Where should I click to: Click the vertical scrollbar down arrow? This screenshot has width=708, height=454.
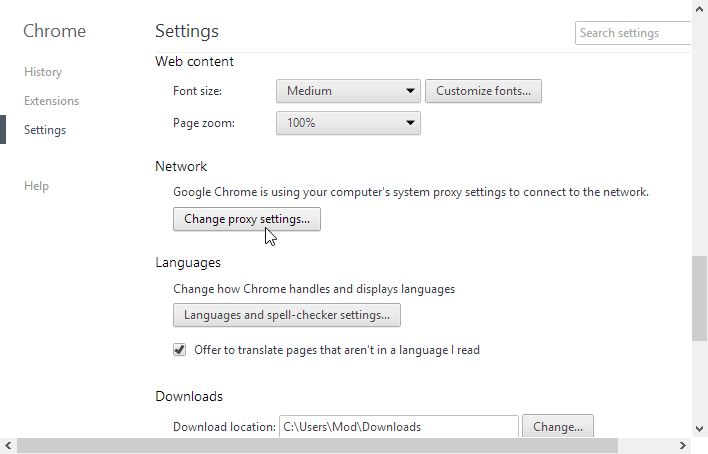click(x=700, y=428)
